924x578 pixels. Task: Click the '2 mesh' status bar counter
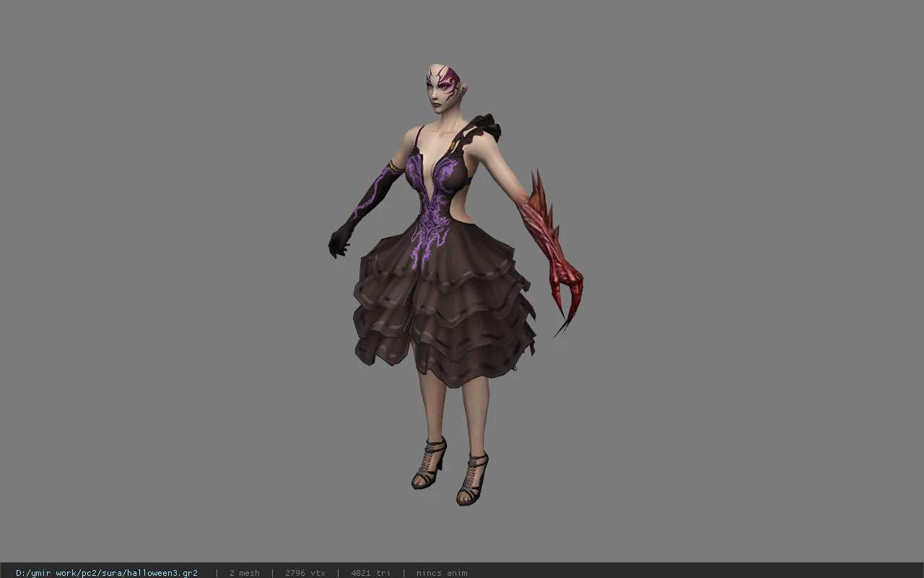(244, 573)
